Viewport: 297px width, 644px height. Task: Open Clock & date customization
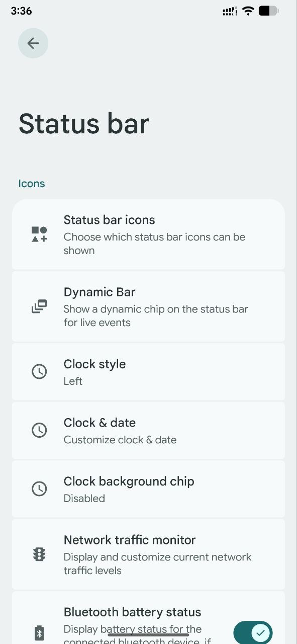pyautogui.click(x=148, y=430)
